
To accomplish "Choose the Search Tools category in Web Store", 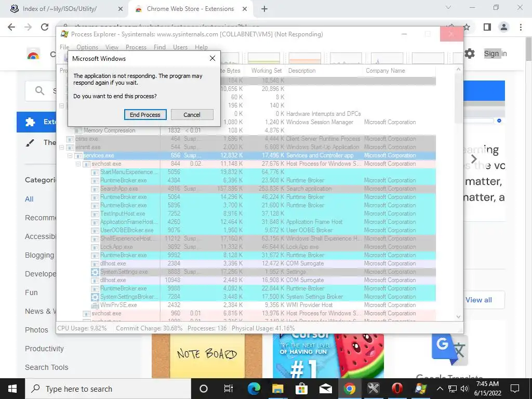I will [46, 367].
